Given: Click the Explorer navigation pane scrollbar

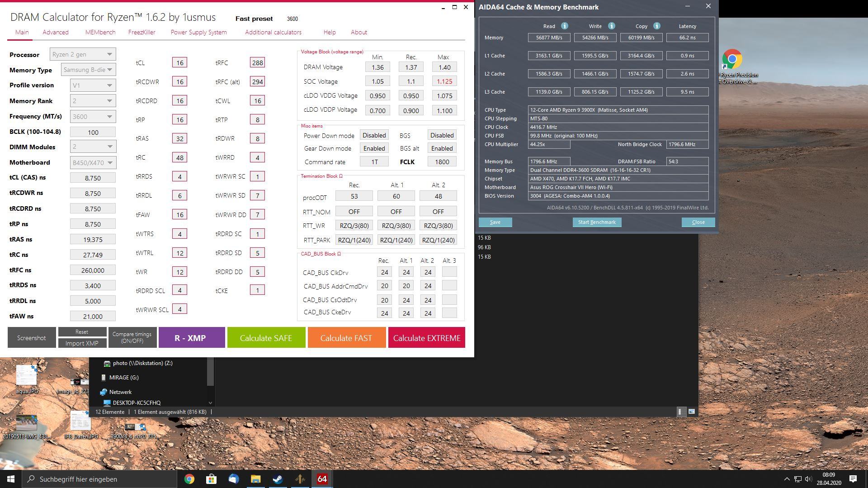Looking at the screenshot, I should tap(210, 372).
